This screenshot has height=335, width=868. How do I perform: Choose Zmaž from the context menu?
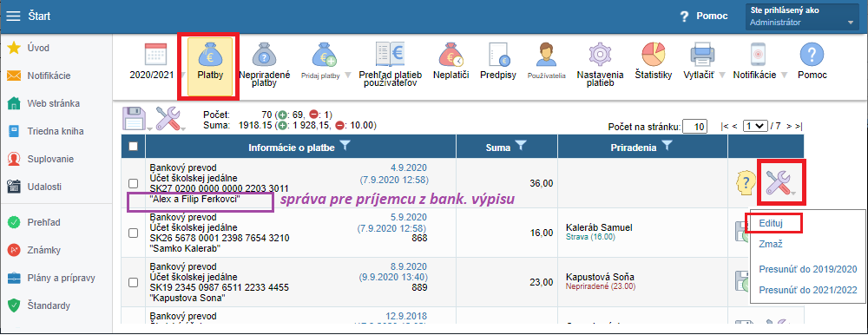pos(770,244)
